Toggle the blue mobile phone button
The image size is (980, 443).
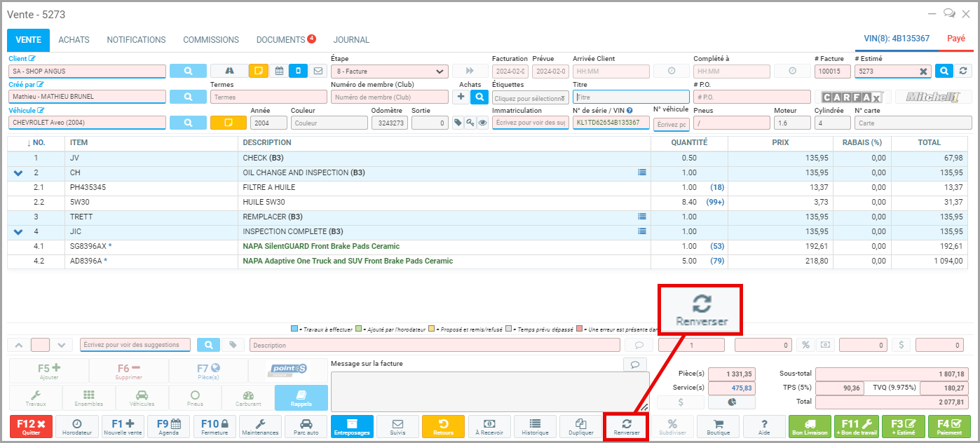coord(298,71)
